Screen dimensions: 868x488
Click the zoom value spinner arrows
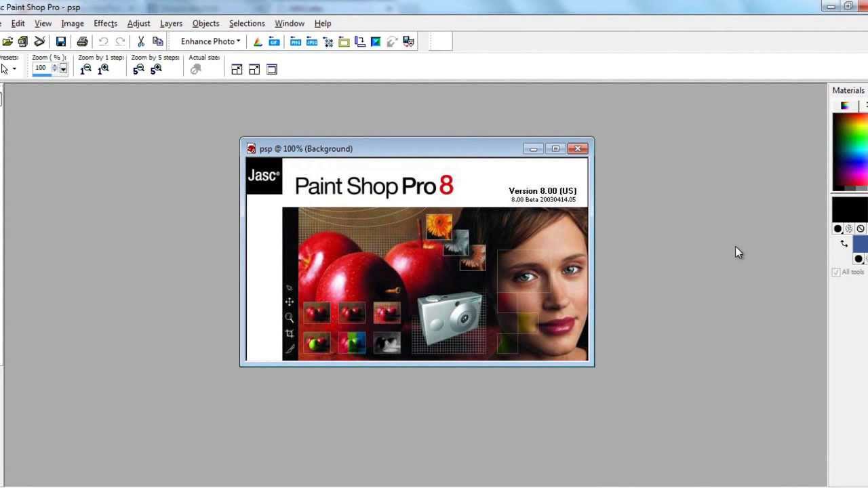[x=55, y=69]
